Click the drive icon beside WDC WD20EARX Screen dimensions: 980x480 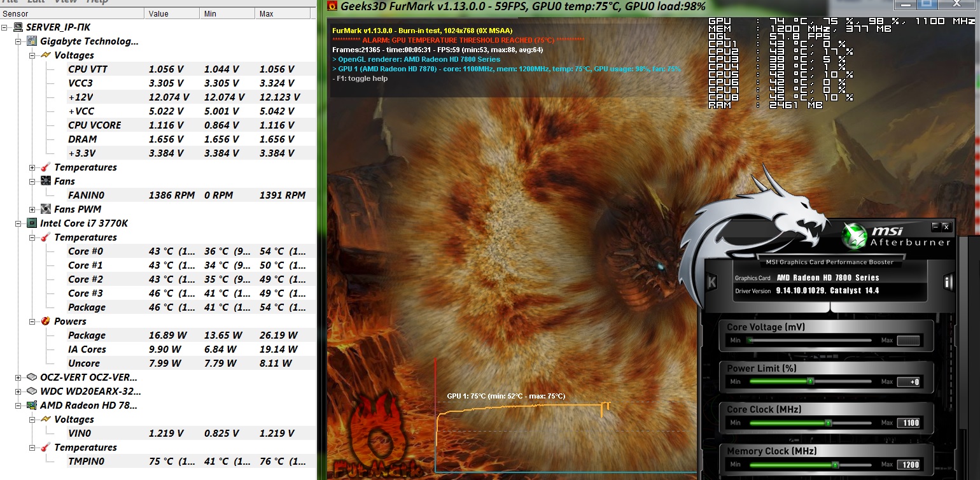coord(32,392)
